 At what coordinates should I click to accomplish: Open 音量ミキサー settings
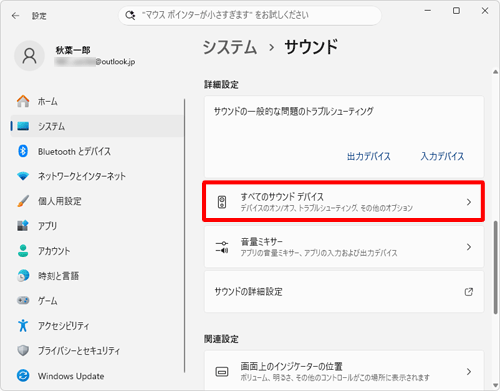point(344,247)
